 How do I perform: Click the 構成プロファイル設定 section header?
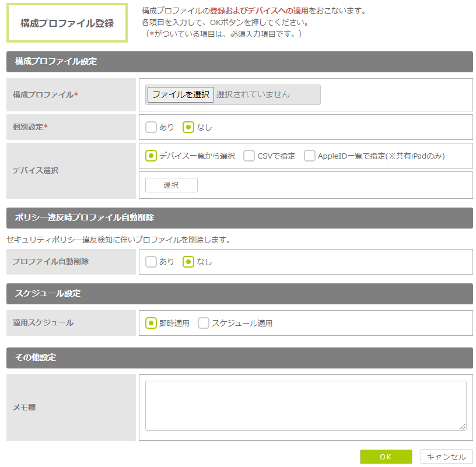tap(239, 62)
